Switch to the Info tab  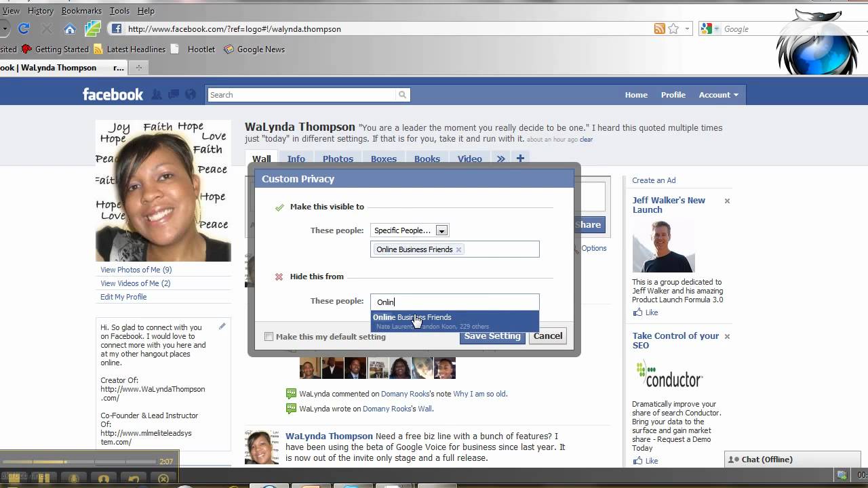[296, 159]
